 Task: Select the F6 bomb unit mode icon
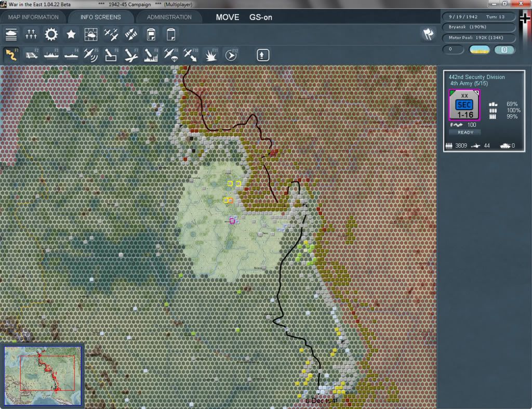111,55
